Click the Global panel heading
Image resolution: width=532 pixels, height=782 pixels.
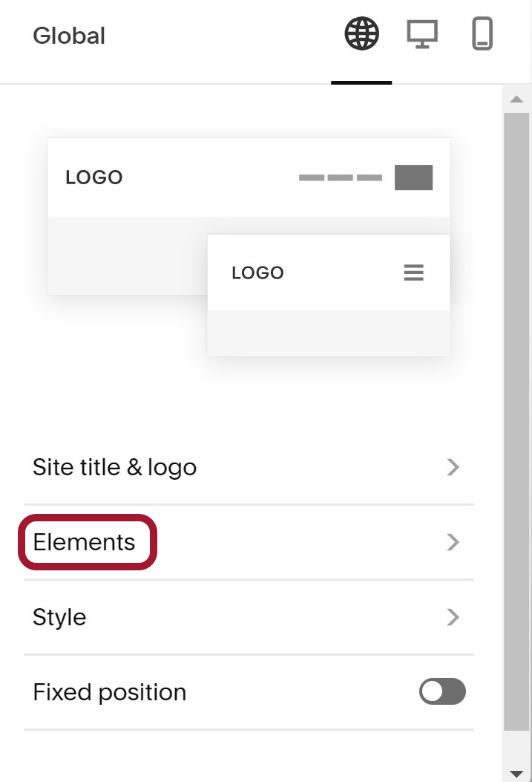[69, 36]
